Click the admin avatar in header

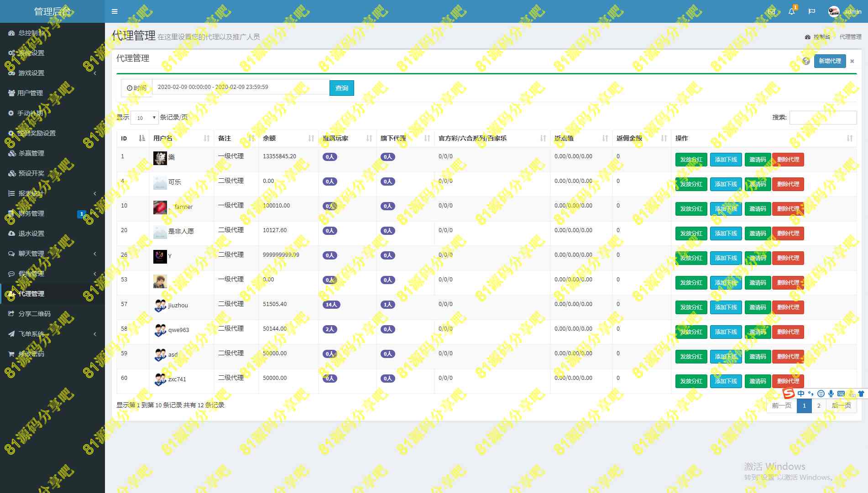pyautogui.click(x=834, y=11)
